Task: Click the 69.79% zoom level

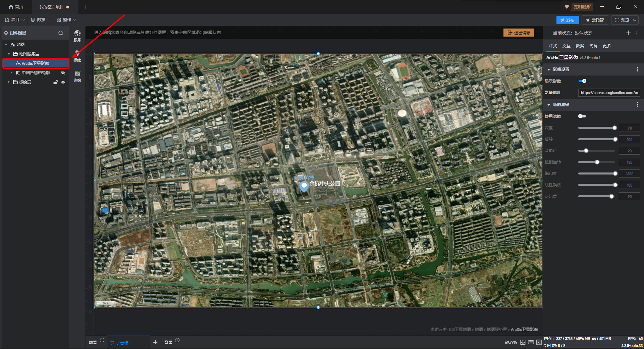Action: click(x=511, y=342)
